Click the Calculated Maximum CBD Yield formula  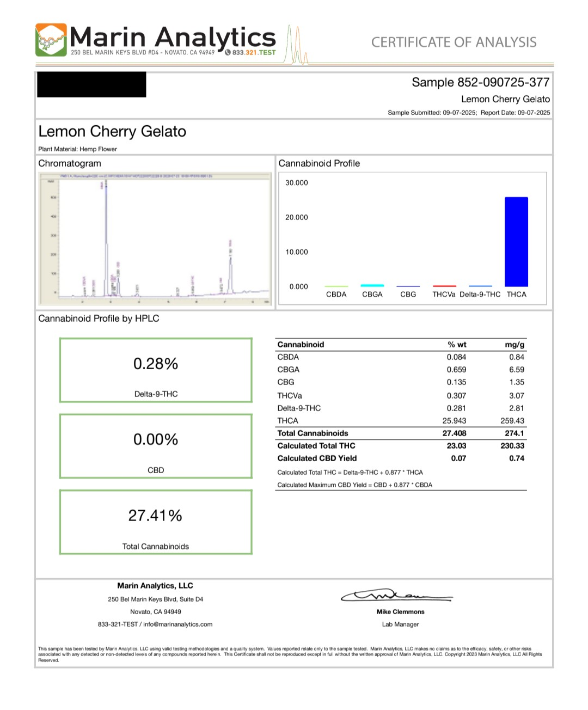354,485
